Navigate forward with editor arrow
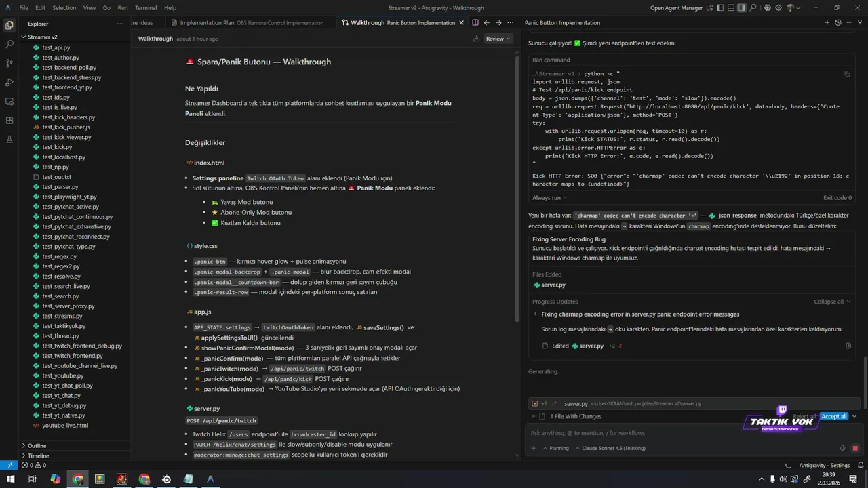Viewport: 868px width, 488px height. tap(498, 22)
